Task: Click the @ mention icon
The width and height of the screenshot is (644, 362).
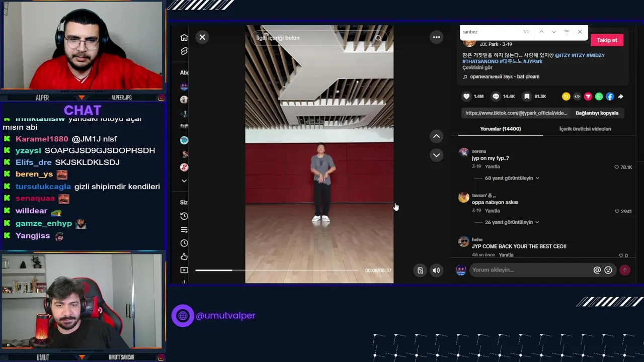Action: [597, 270]
